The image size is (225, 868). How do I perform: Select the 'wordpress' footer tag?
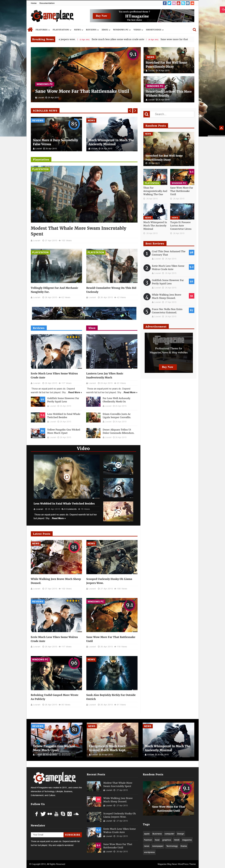(149, 852)
